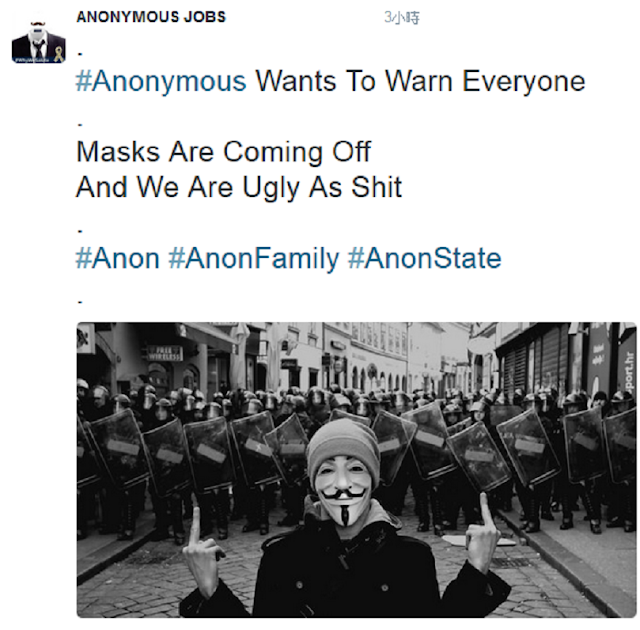Click the line 'And We Are Ugly As Shit'

coord(239,187)
